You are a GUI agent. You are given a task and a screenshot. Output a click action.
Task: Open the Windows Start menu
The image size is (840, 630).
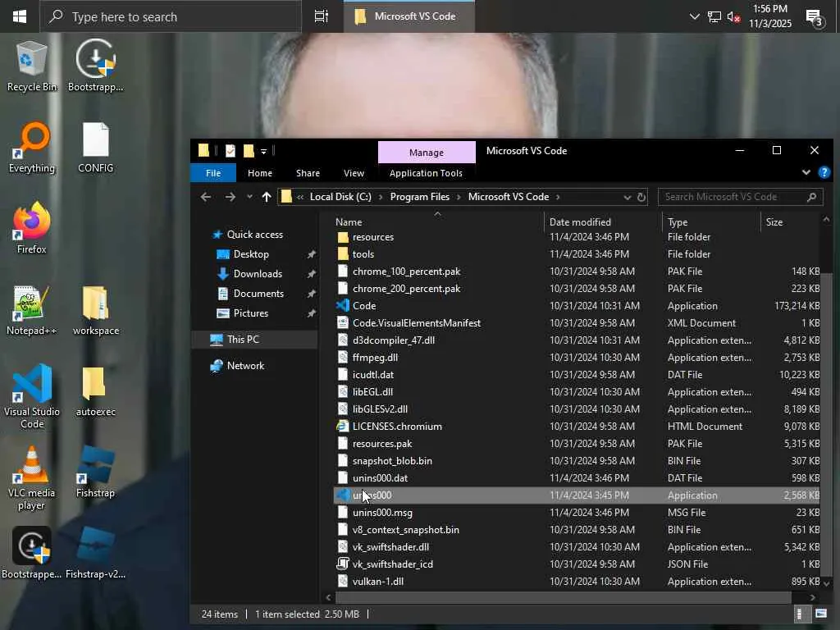20,16
